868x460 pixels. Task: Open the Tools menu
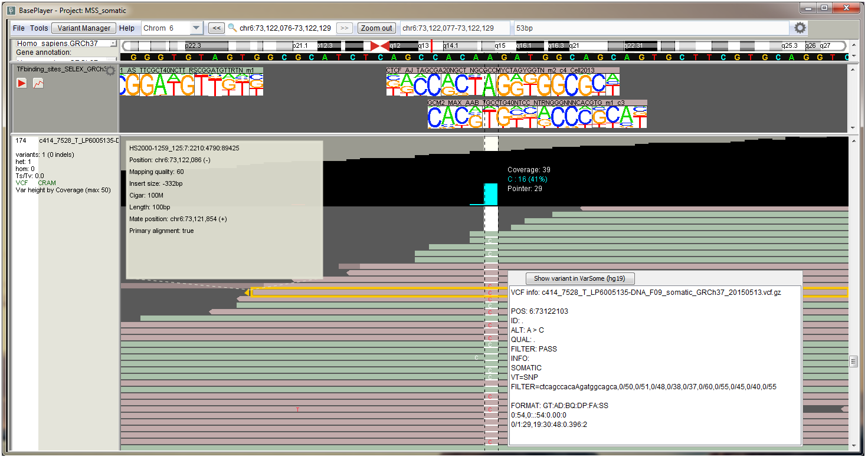(39, 28)
